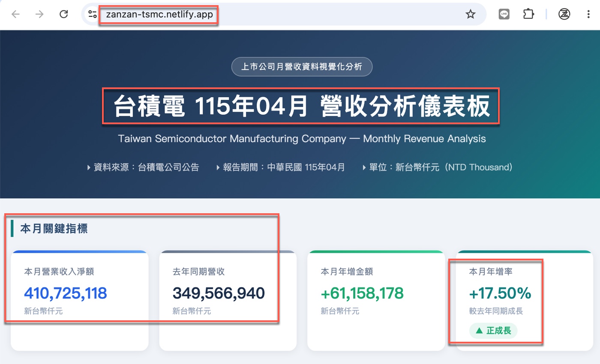Go back to the previous page
The height and width of the screenshot is (364, 600).
(x=15, y=14)
